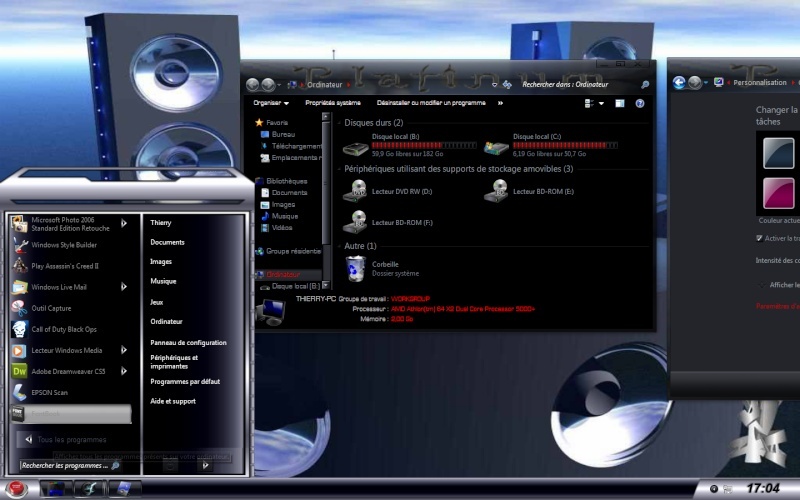Open Lecteur BD-ROM (E:) drive
Viewport: 800px width, 500px height.
tap(529, 191)
